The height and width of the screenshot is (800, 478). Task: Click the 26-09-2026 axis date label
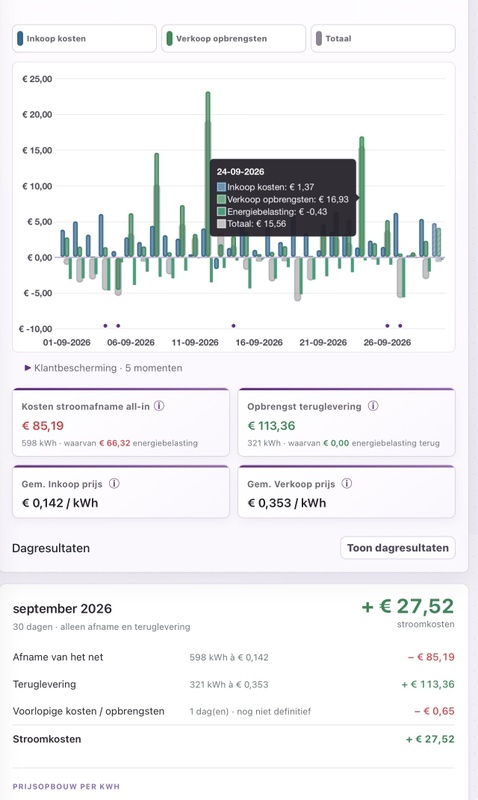387,342
